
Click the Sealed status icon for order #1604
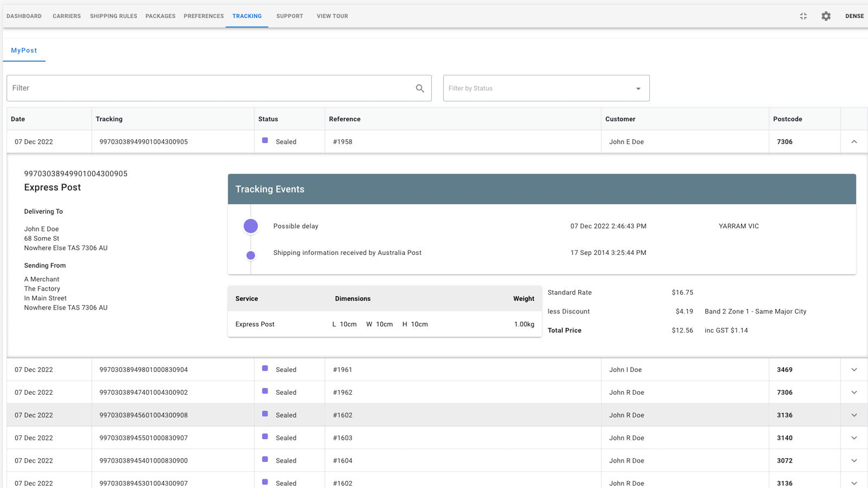pyautogui.click(x=265, y=459)
